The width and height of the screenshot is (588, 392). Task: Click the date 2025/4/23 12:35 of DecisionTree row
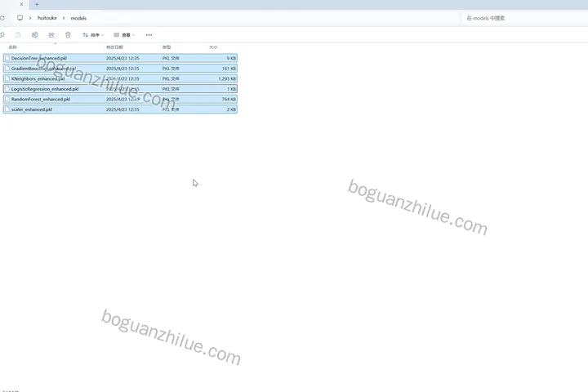[x=122, y=58]
